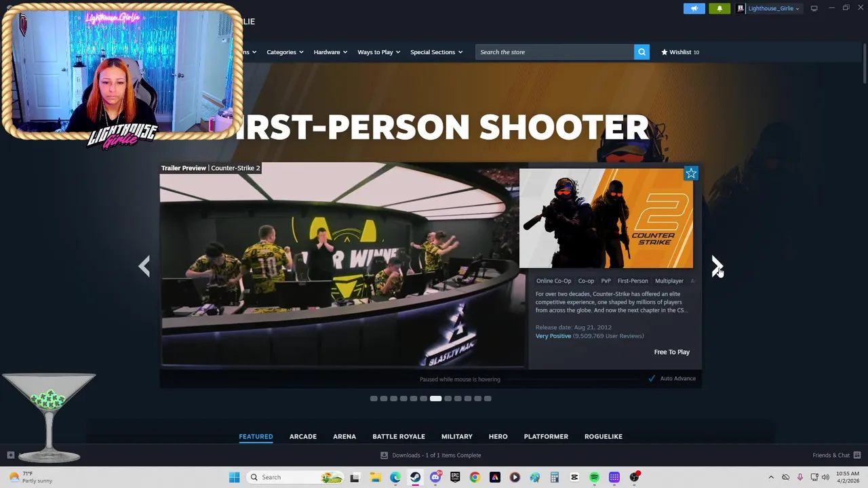This screenshot has height=488, width=868.
Task: Click inside the store search field
Action: coord(555,52)
